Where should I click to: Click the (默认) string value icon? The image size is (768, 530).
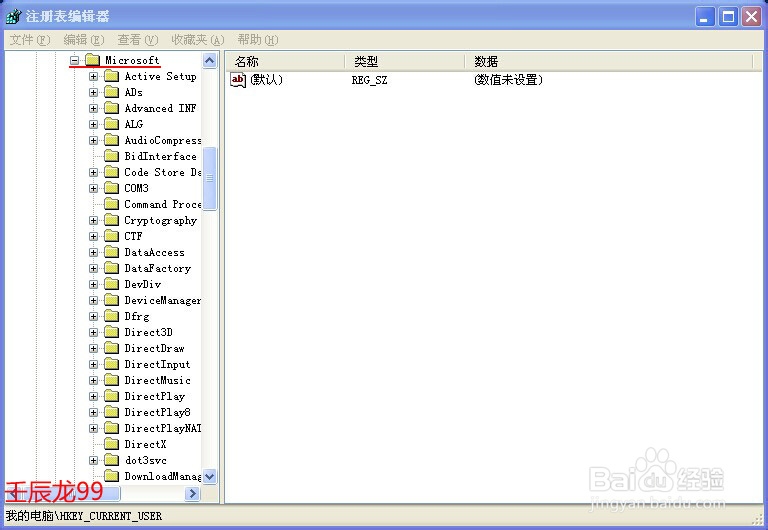(x=238, y=80)
